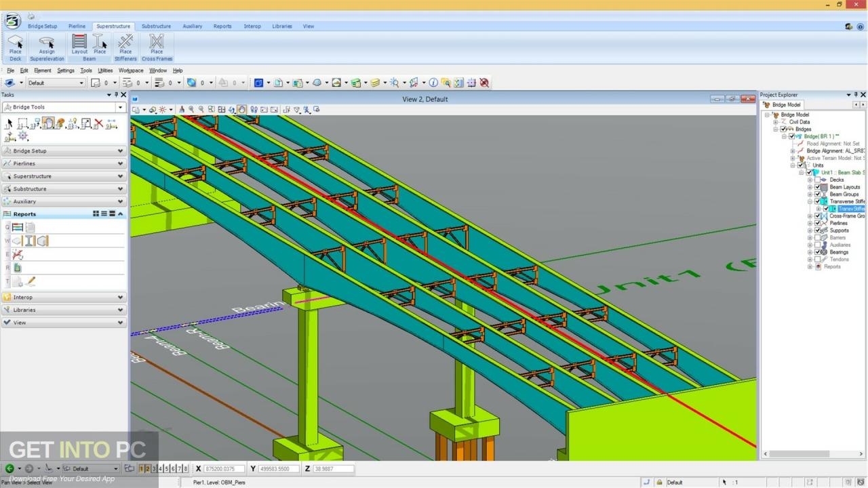Open the Element menu
868x488 pixels.
click(43, 70)
